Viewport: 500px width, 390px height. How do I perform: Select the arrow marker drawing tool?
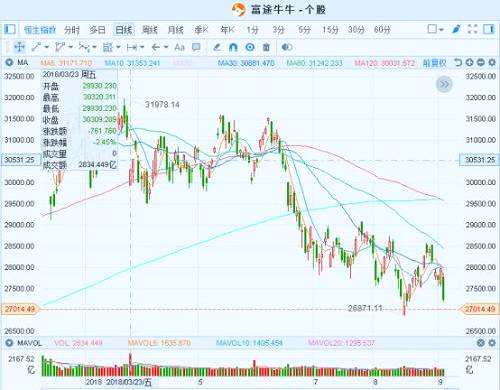tap(156, 47)
